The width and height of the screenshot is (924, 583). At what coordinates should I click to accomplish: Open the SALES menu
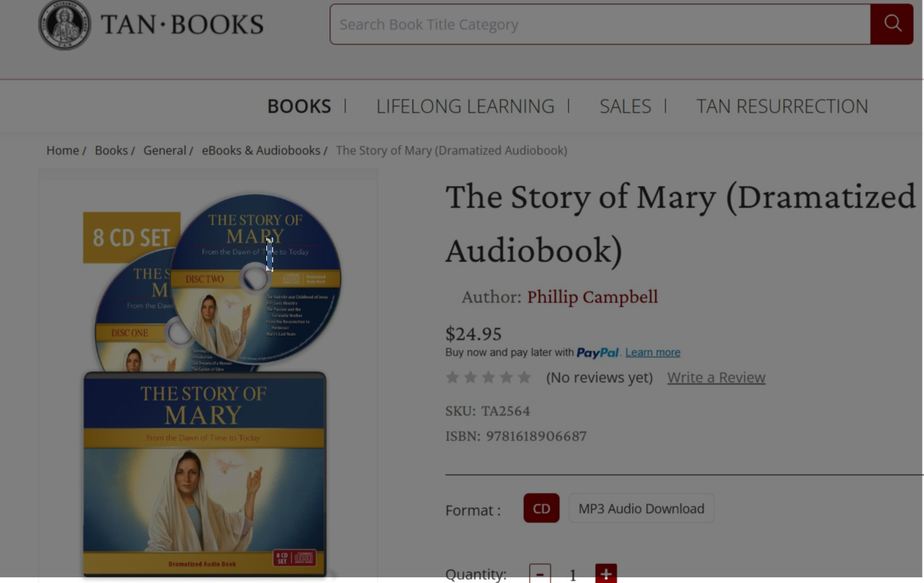pyautogui.click(x=625, y=106)
